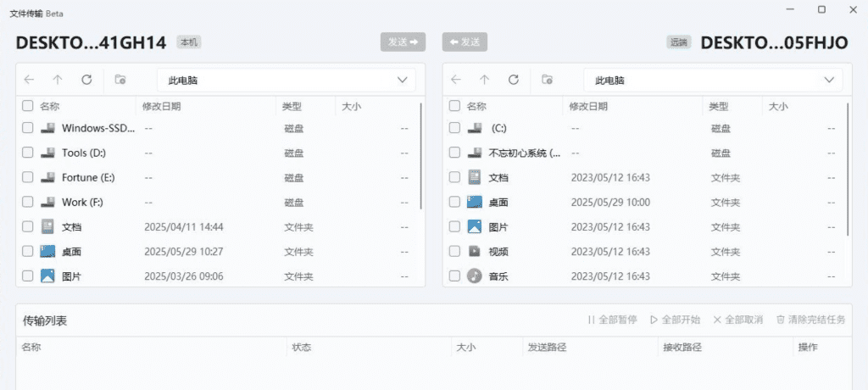The image size is (868, 390).
Task: Click remote 不忘初心系统 drive icon
Action: pyautogui.click(x=475, y=153)
